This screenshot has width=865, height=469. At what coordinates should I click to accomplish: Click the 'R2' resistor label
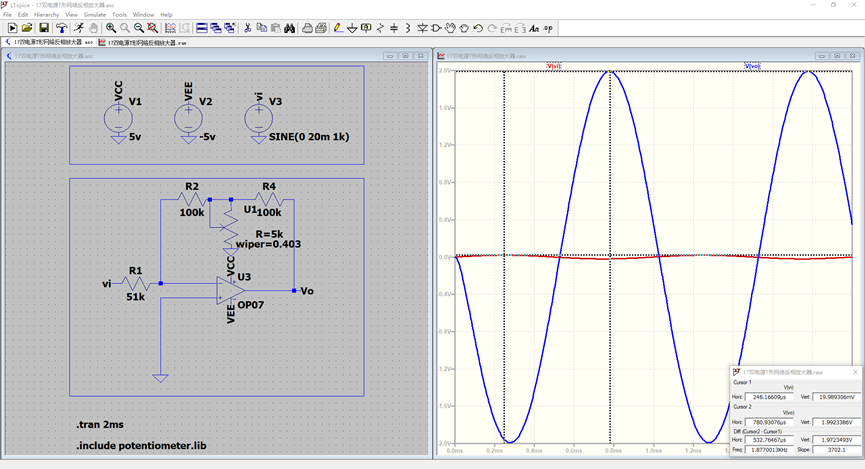pos(192,186)
